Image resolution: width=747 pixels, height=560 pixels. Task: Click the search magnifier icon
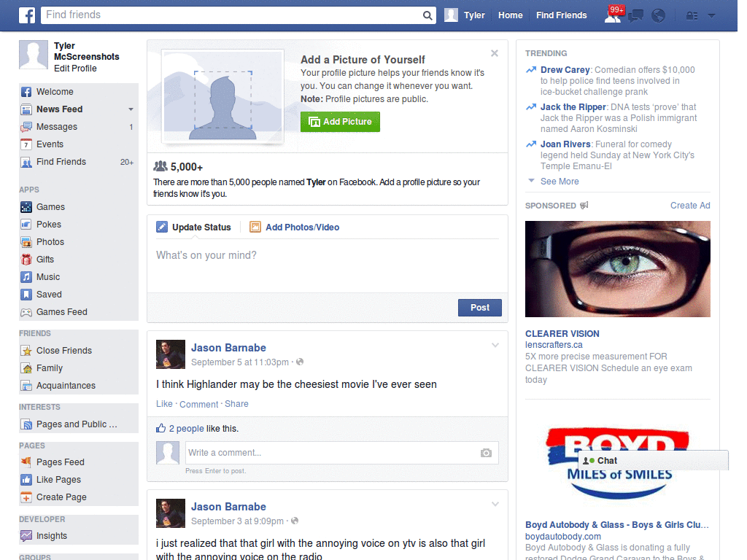pyautogui.click(x=427, y=15)
